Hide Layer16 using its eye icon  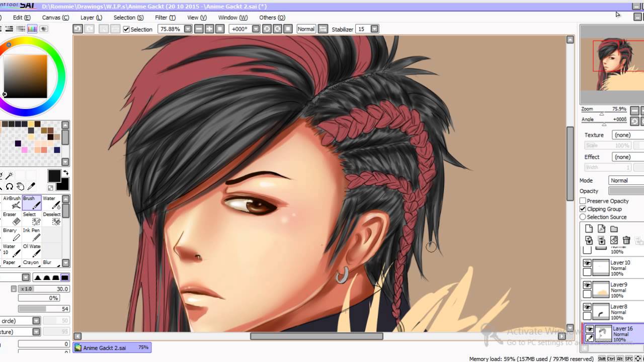pyautogui.click(x=589, y=329)
